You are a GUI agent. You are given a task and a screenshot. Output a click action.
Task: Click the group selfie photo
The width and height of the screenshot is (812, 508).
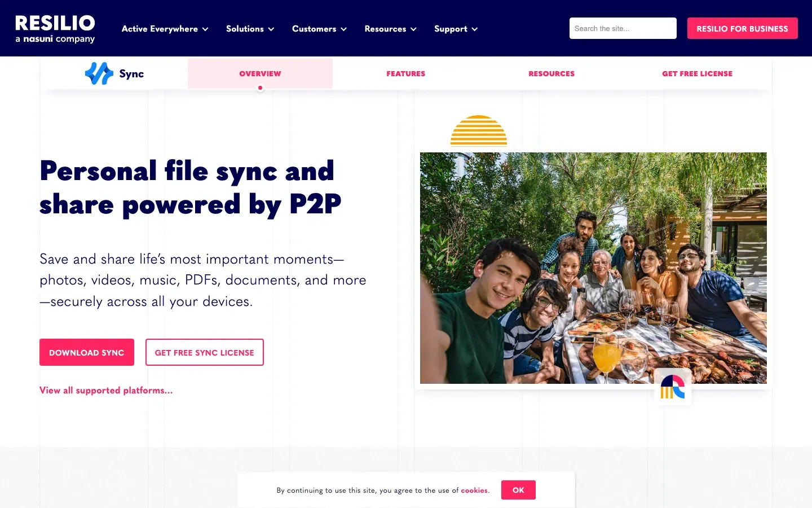pos(593,268)
